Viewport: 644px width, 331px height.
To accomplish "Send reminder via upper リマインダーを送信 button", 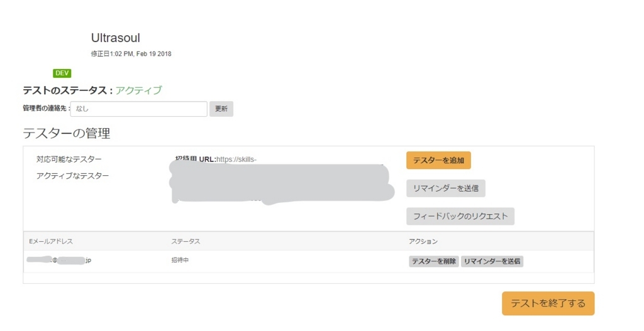I will tap(446, 188).
